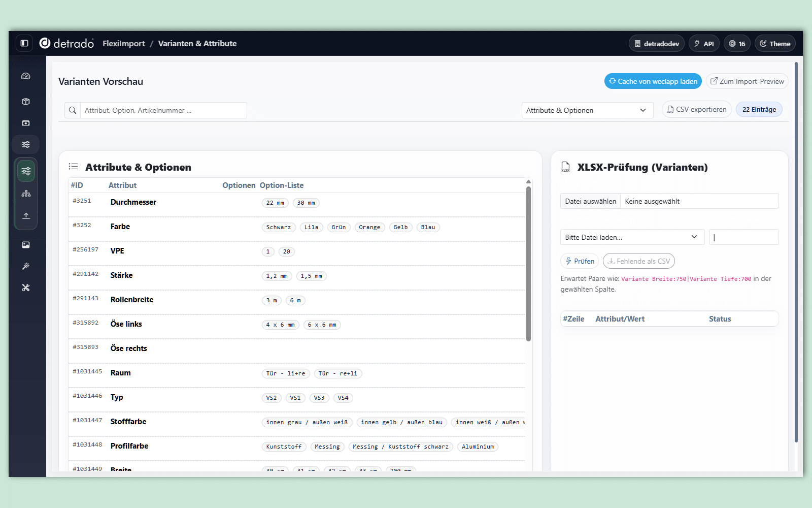This screenshot has height=508, width=812.
Task: Click 'Datei auswählen' file chooser
Action: click(590, 201)
